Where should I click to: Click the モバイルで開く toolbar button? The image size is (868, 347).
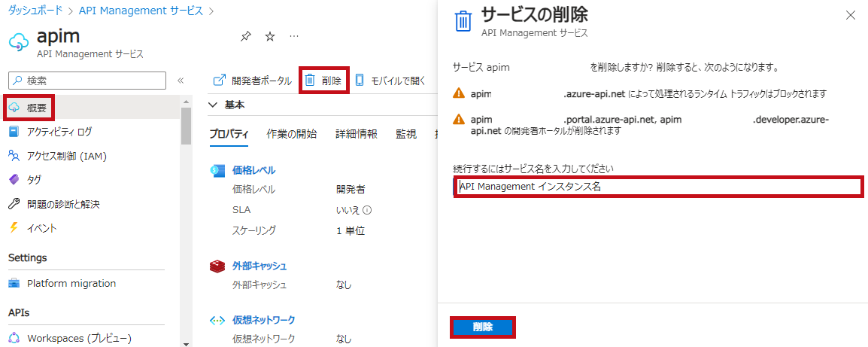point(390,81)
